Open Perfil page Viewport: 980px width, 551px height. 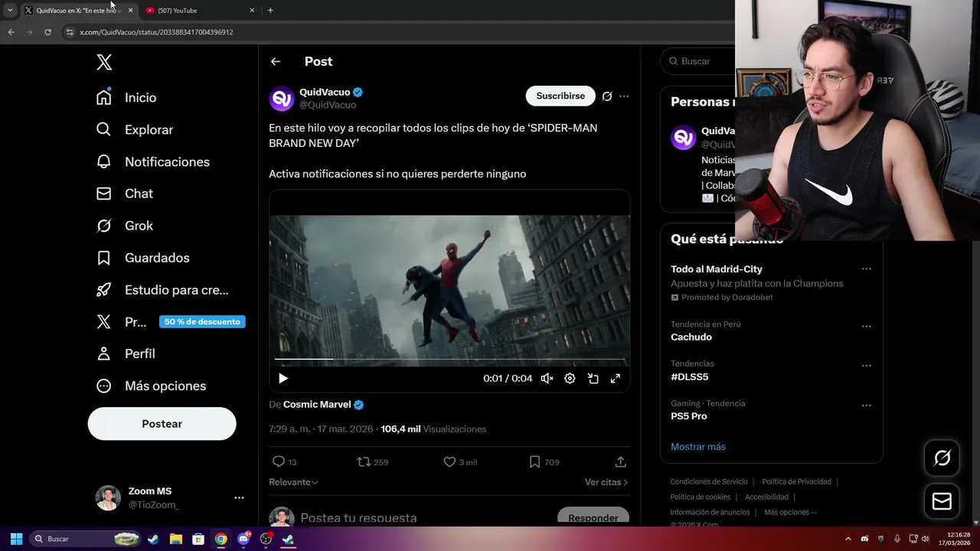(x=126, y=354)
